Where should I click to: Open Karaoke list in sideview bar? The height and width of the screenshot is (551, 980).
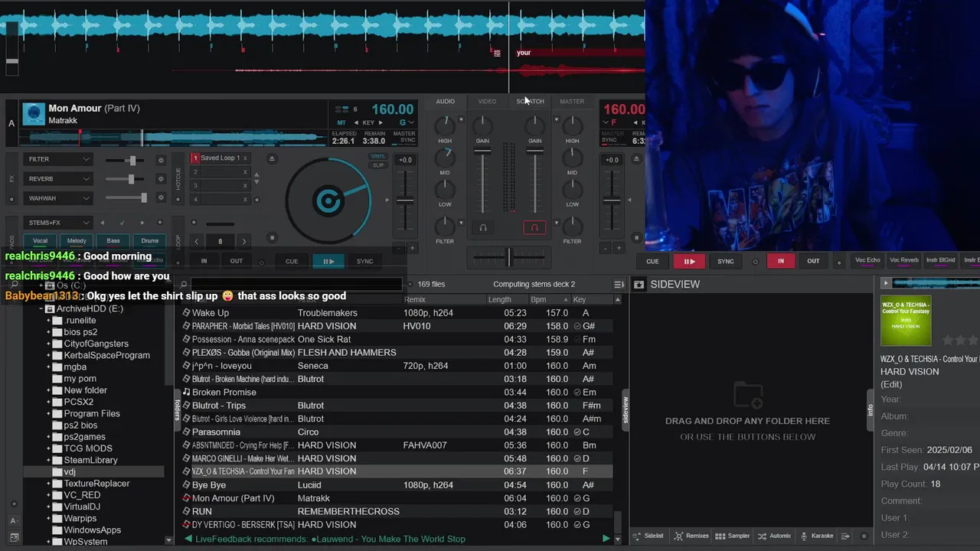817,536
